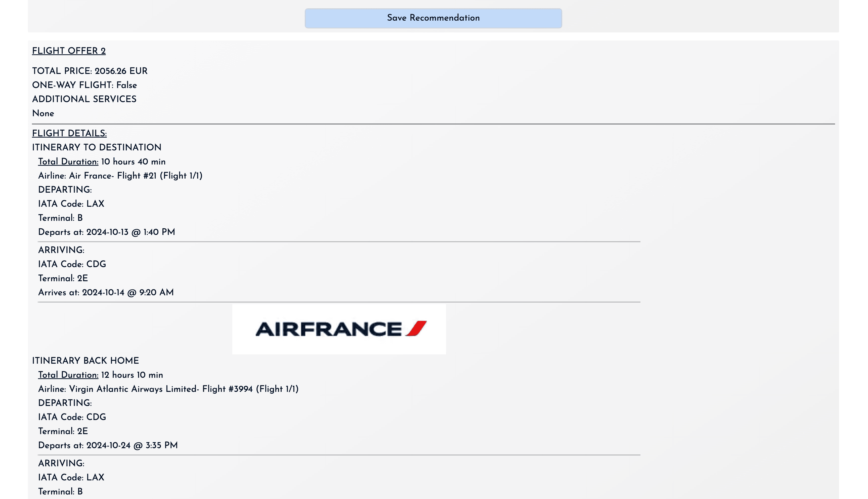Click the Departs at 2024-10-24 timestamp
Image resolution: width=868 pixels, height=499 pixels.
click(x=108, y=445)
